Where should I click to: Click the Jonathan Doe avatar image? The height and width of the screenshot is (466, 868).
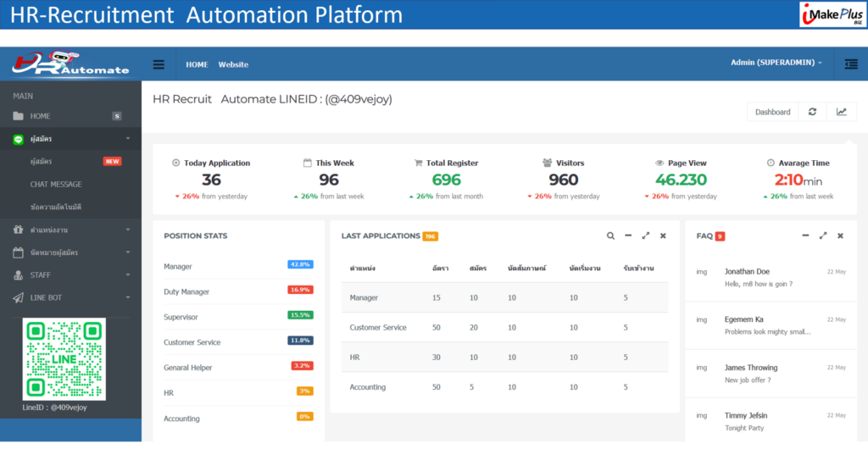pos(701,272)
